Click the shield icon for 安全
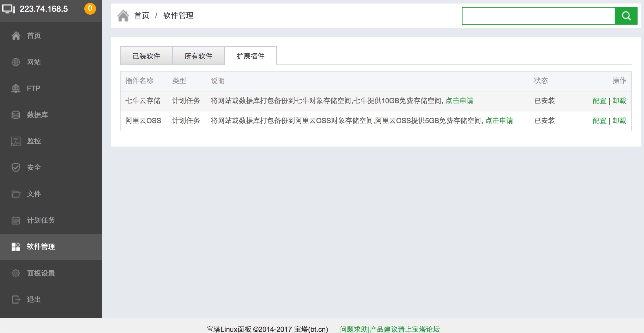Image resolution: width=644 pixels, height=333 pixels. [x=16, y=168]
